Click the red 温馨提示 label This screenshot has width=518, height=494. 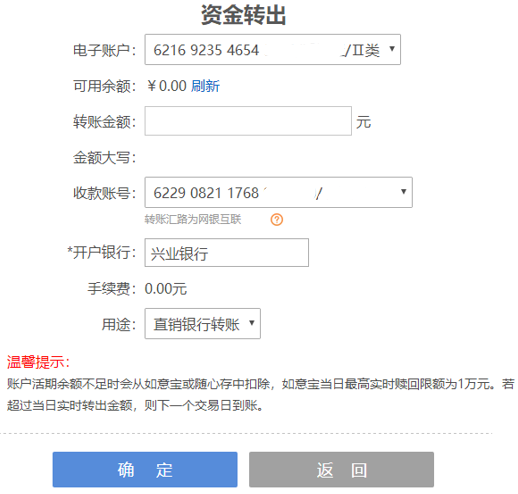point(39,362)
